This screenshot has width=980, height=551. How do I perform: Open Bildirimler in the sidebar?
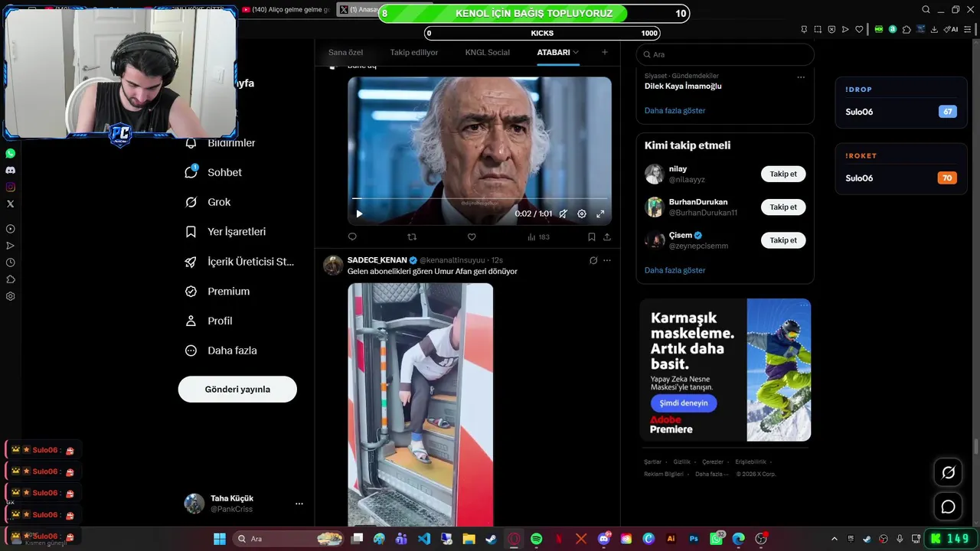click(220, 143)
